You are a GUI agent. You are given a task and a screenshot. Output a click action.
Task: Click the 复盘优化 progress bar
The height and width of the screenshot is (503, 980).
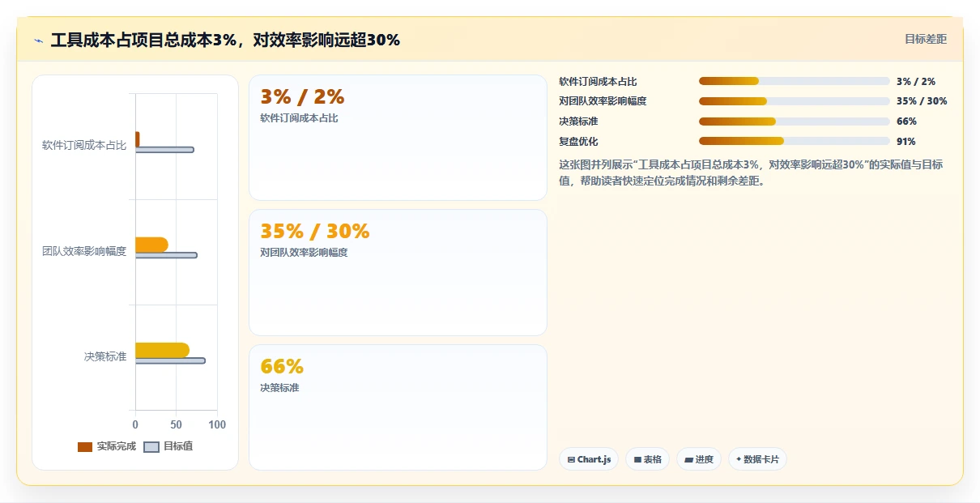pyautogui.click(x=795, y=141)
